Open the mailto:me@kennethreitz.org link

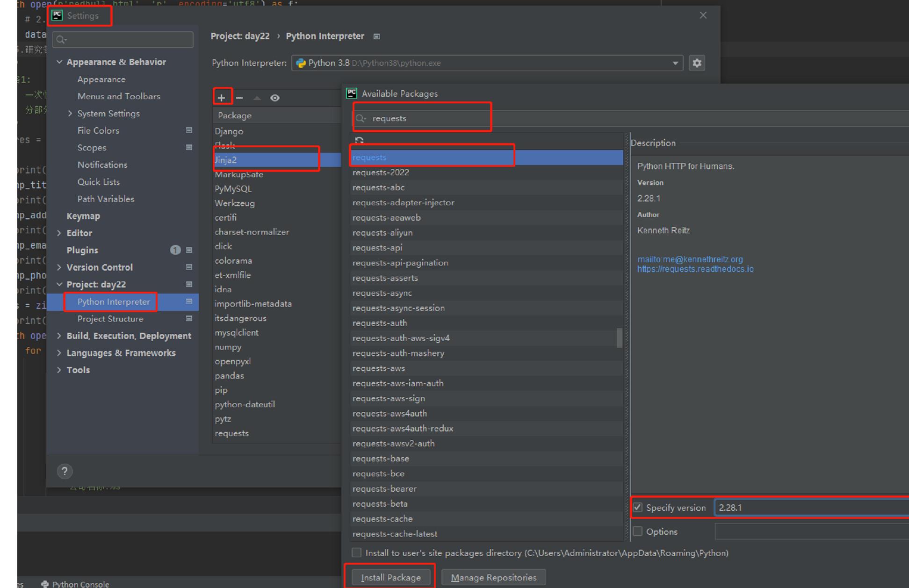click(690, 259)
